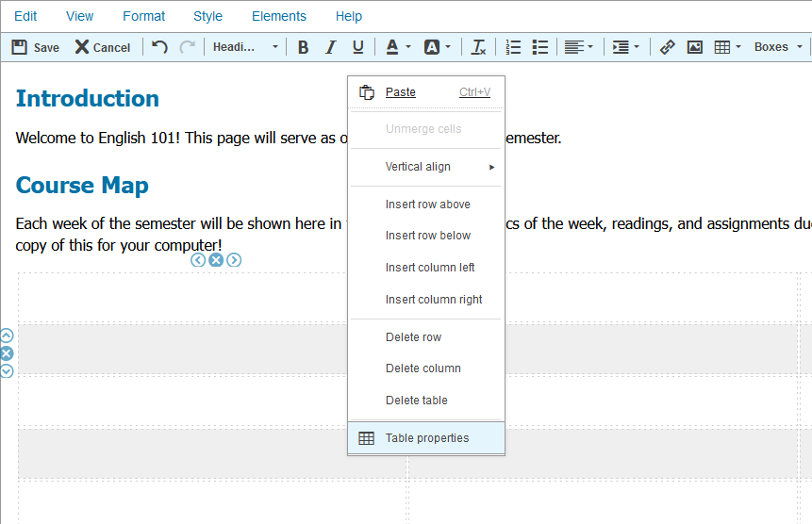Viewport: 812px width, 524px height.
Task: Expand the Boxes dropdown
Action: [x=778, y=47]
